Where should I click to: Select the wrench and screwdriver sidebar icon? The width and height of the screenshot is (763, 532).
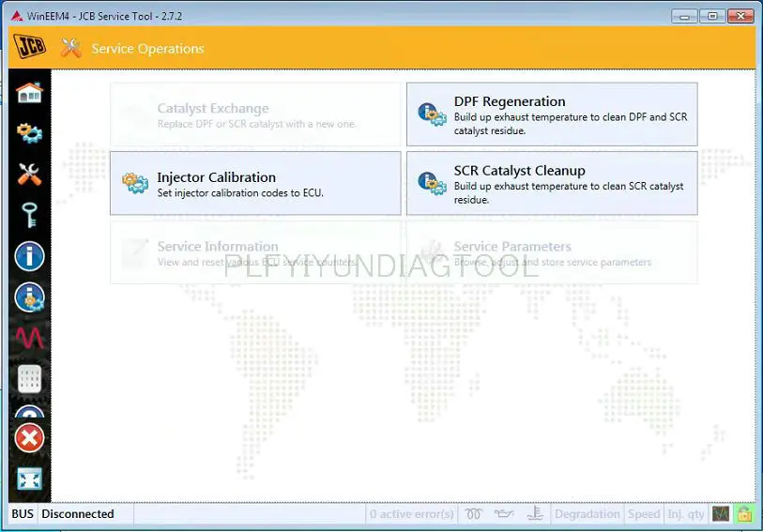pyautogui.click(x=30, y=175)
